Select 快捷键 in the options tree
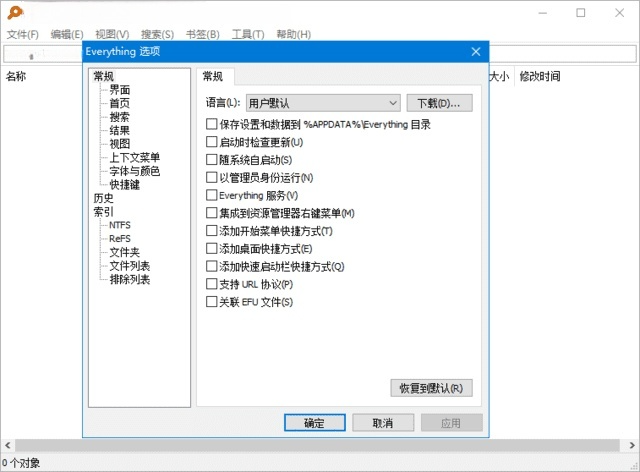Viewport: 640px width, 472px height. (125, 184)
